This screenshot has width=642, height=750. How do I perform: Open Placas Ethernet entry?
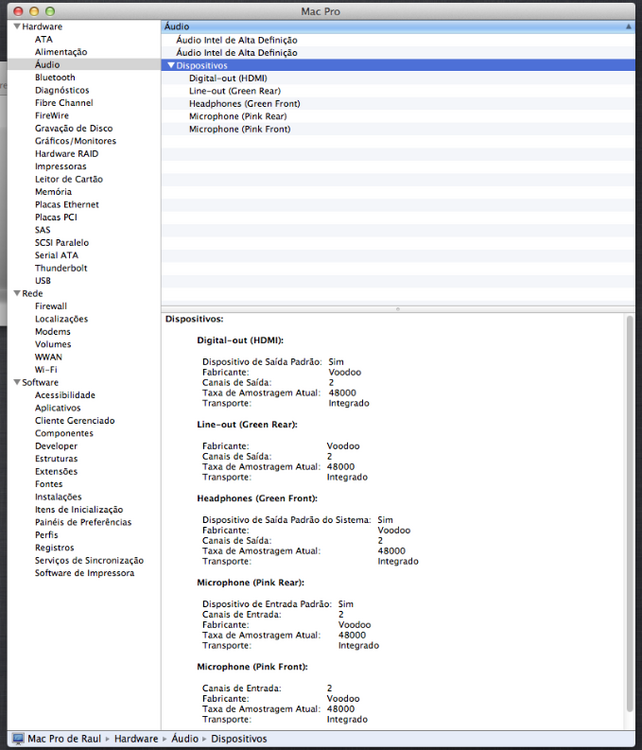67,205
